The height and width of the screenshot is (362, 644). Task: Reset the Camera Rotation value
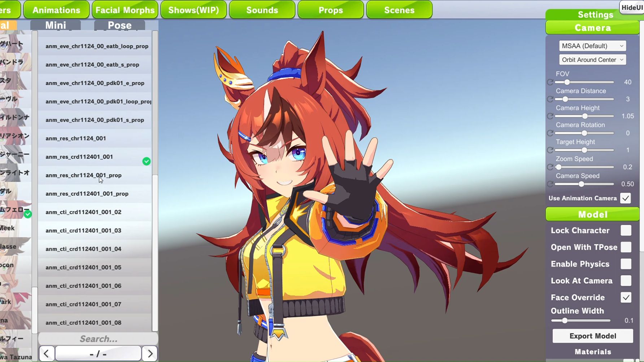550,133
